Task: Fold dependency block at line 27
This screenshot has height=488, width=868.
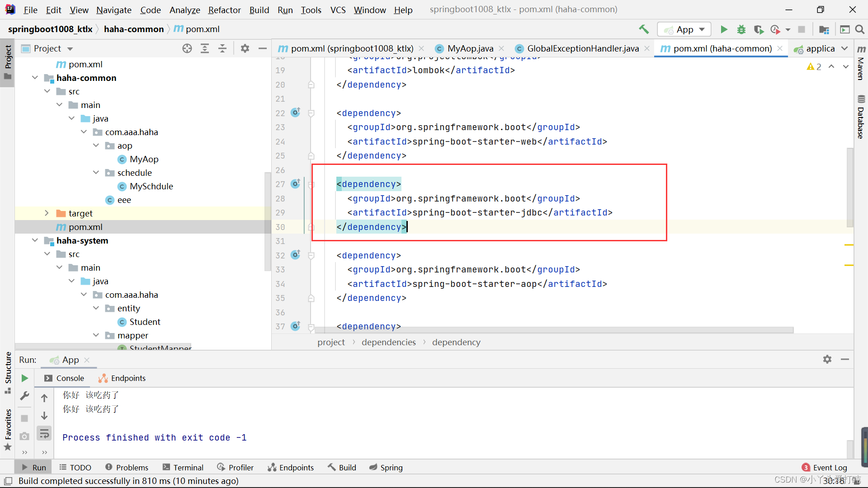Action: pos(311,184)
